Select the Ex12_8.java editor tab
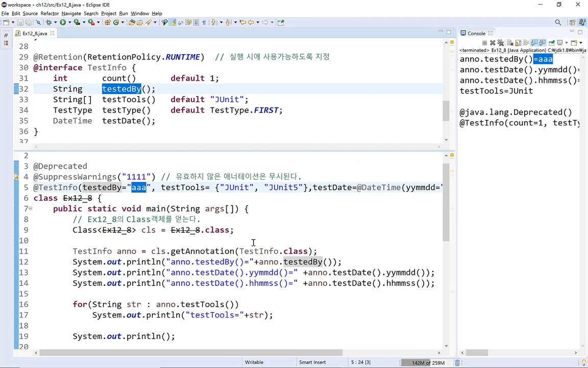This screenshot has height=368, width=588. (x=35, y=33)
